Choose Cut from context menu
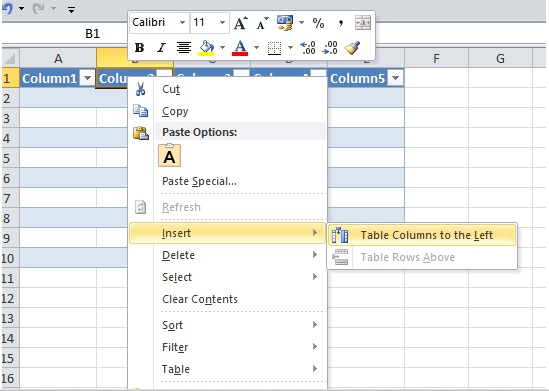Image resolution: width=549 pixels, height=391 pixels. (x=228, y=89)
